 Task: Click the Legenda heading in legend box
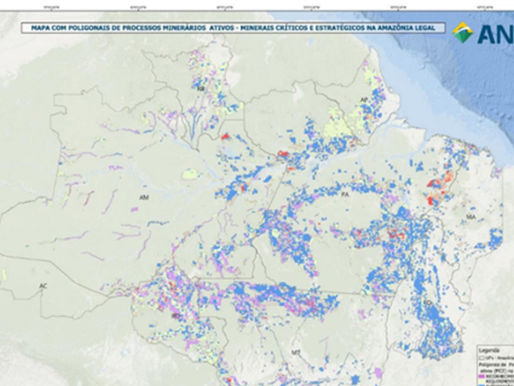coord(489,350)
